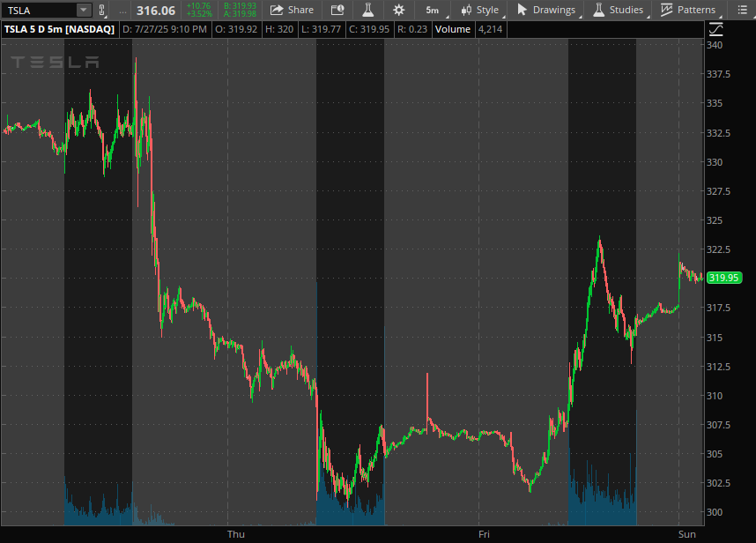The width and height of the screenshot is (756, 543).
Task: Click the TSLA 5 D 5m [NASDAQ] label
Action: [59, 29]
